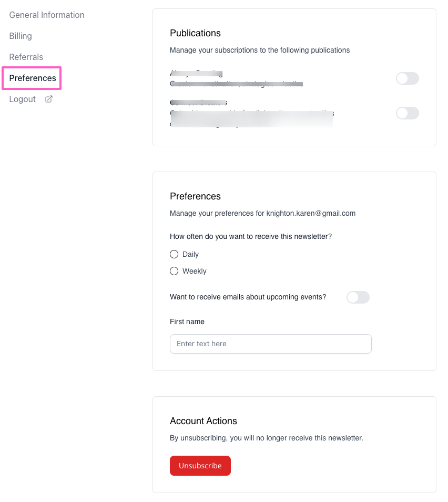Select the Daily radio button
Screen dimensions: 448x502
[x=174, y=254]
